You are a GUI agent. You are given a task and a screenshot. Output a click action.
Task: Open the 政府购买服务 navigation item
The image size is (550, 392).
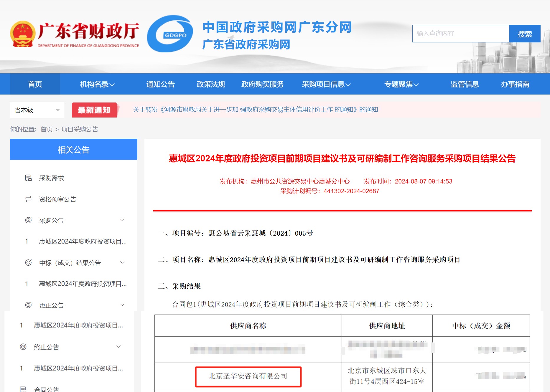coord(263,84)
